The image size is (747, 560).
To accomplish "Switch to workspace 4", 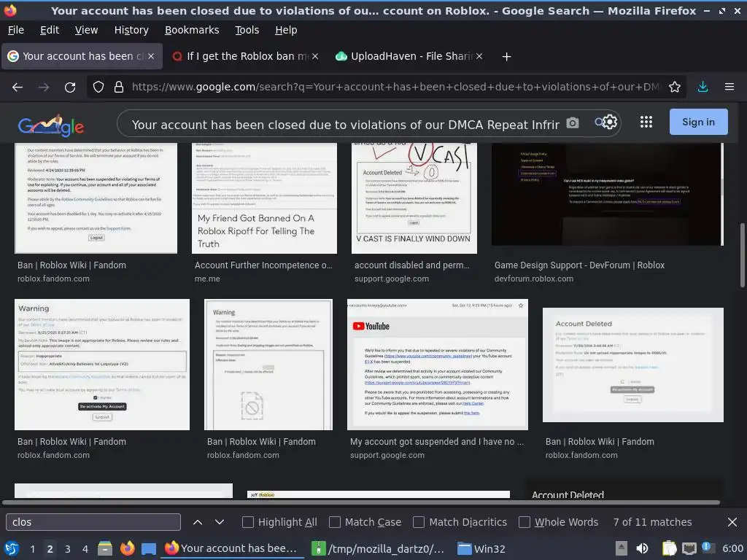I will point(85,549).
